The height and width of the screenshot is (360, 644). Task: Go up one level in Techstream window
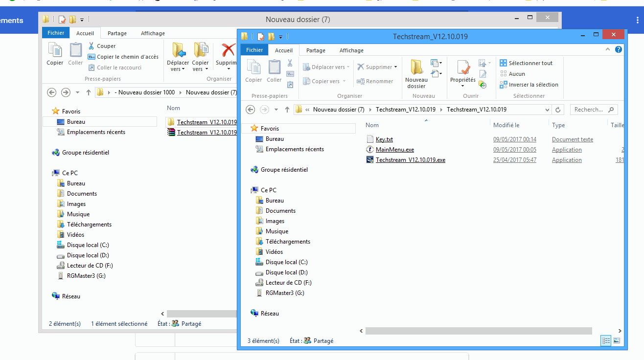(x=287, y=110)
